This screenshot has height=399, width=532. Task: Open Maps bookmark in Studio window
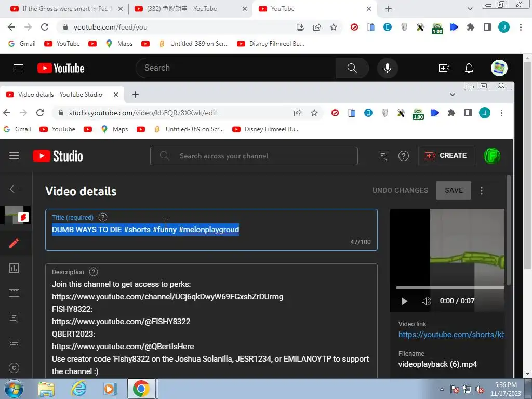point(114,129)
